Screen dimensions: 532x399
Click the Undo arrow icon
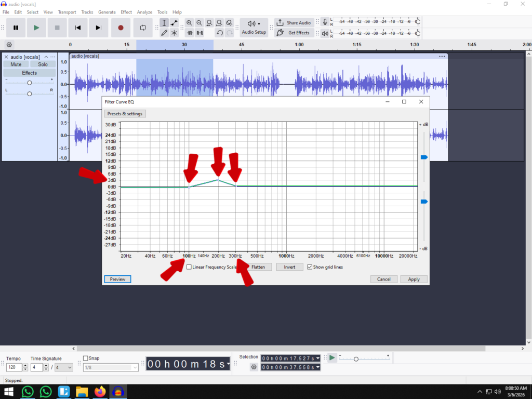219,33
